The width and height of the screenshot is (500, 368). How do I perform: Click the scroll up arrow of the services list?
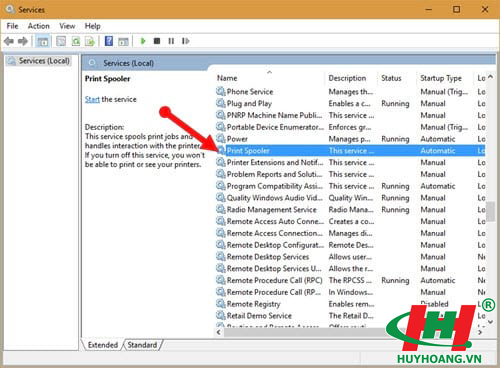pyautogui.click(x=490, y=77)
